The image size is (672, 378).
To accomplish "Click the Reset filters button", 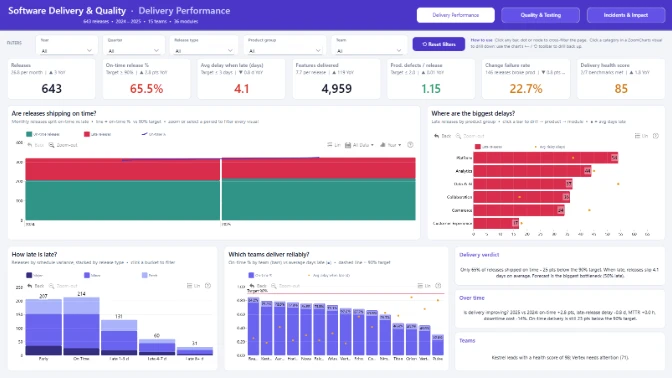I will click(438, 44).
